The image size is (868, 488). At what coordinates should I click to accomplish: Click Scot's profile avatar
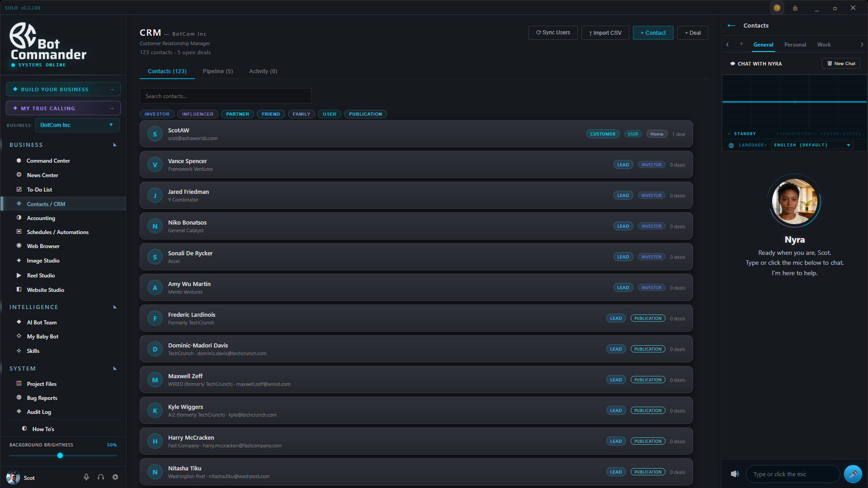pos(13,478)
